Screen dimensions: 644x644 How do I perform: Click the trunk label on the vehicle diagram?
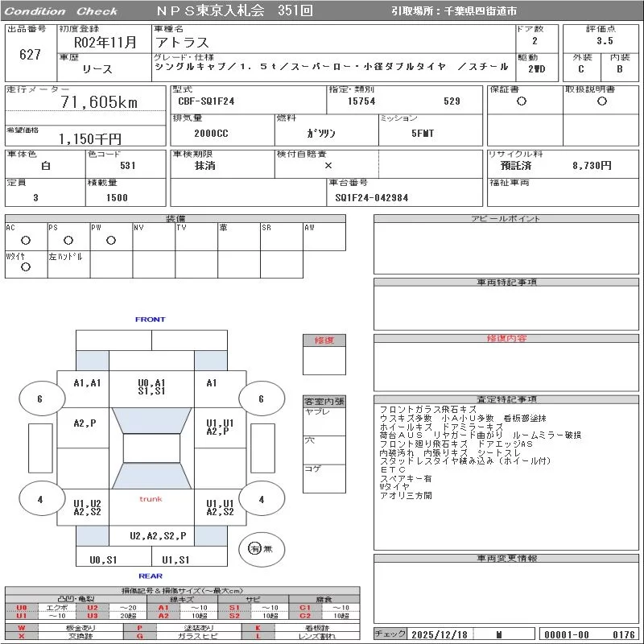[x=151, y=499]
